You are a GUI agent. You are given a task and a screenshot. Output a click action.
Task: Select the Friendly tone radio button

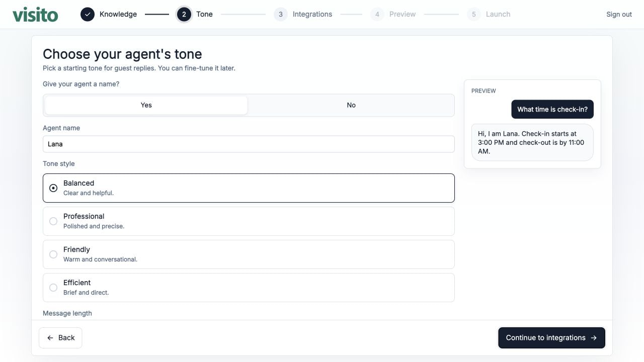[53, 254]
